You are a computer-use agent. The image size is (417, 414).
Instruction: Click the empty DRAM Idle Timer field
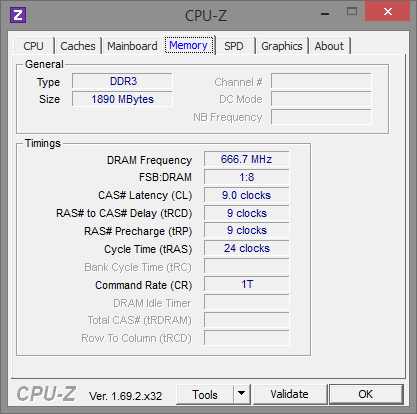pos(247,302)
